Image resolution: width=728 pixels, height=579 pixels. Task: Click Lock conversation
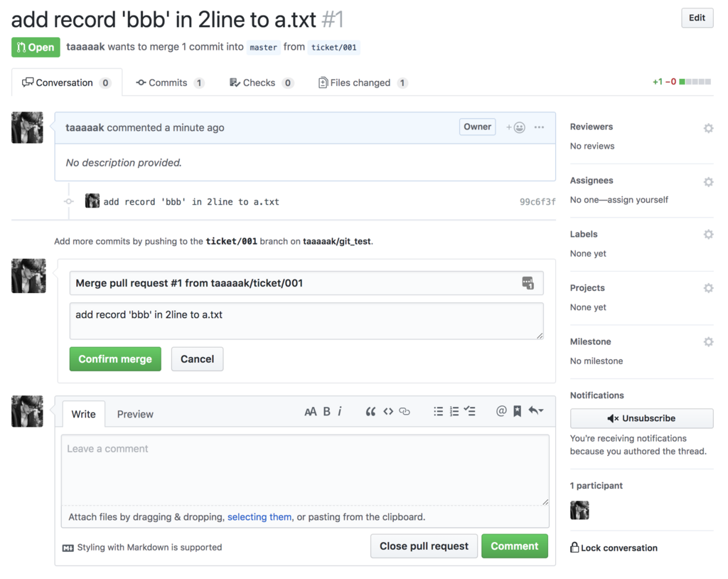(x=614, y=548)
